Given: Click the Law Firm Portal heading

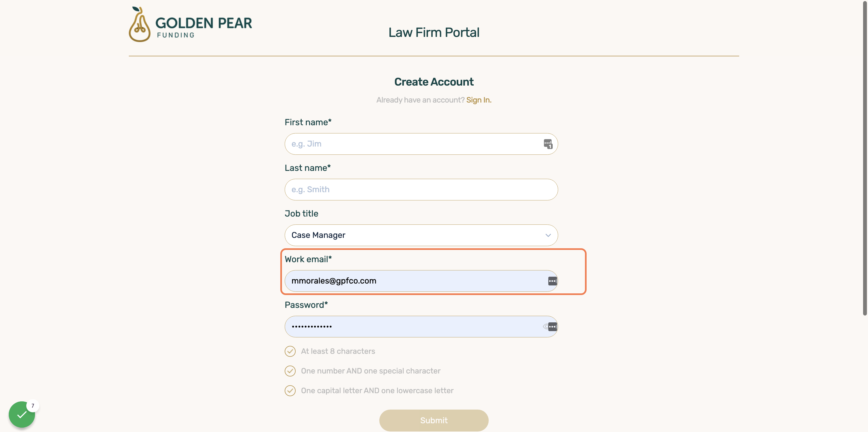Looking at the screenshot, I should (434, 33).
